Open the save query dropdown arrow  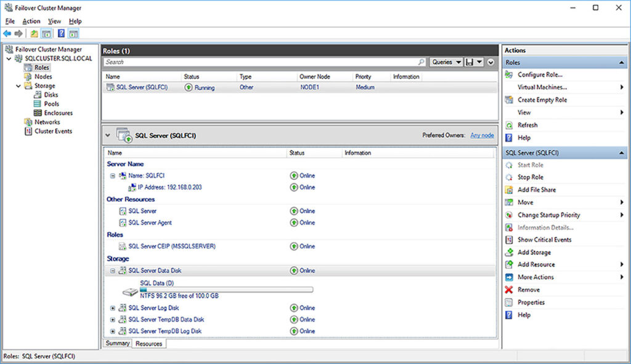click(x=479, y=62)
